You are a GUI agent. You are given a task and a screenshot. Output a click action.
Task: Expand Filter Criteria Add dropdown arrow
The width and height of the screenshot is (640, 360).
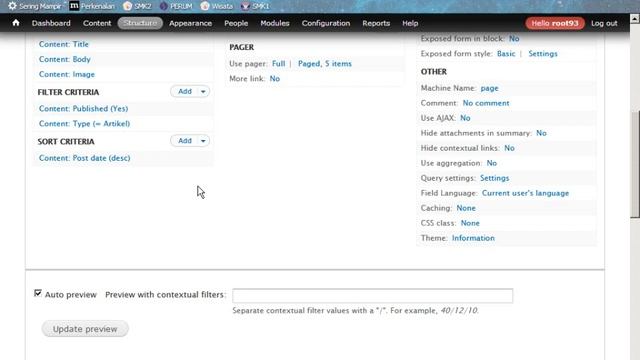click(203, 91)
